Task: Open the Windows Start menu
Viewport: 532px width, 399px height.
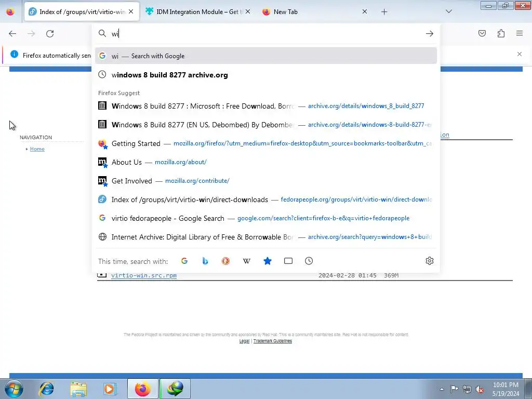Action: pos(14,389)
